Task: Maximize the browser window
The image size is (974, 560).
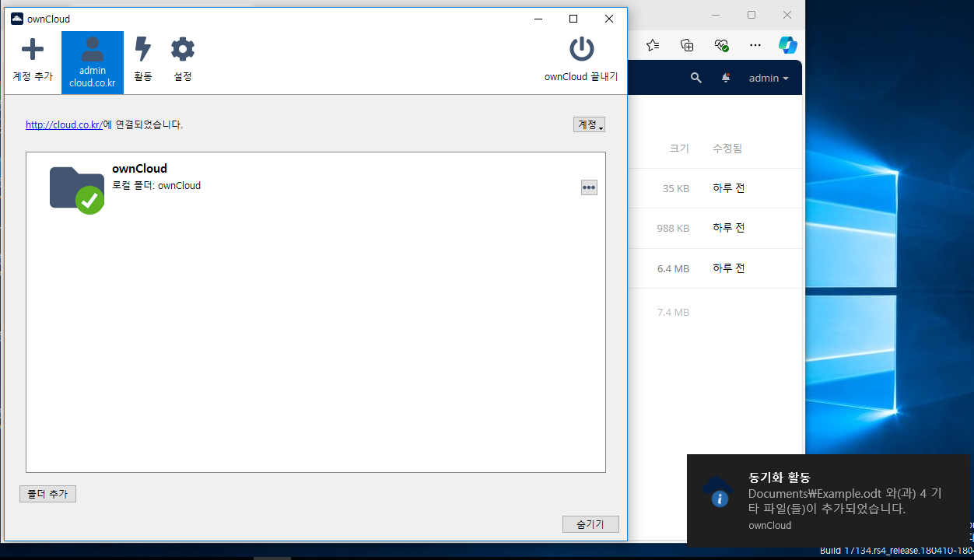Action: point(752,15)
